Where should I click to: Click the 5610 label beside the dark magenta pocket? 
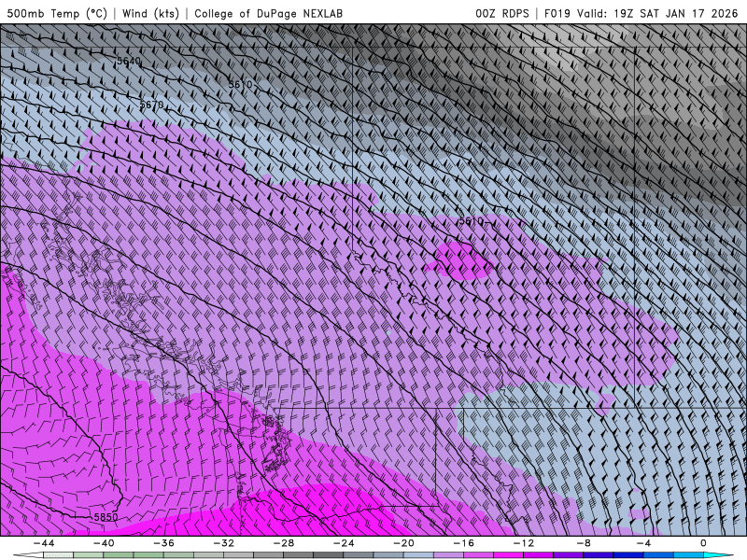[x=472, y=221]
